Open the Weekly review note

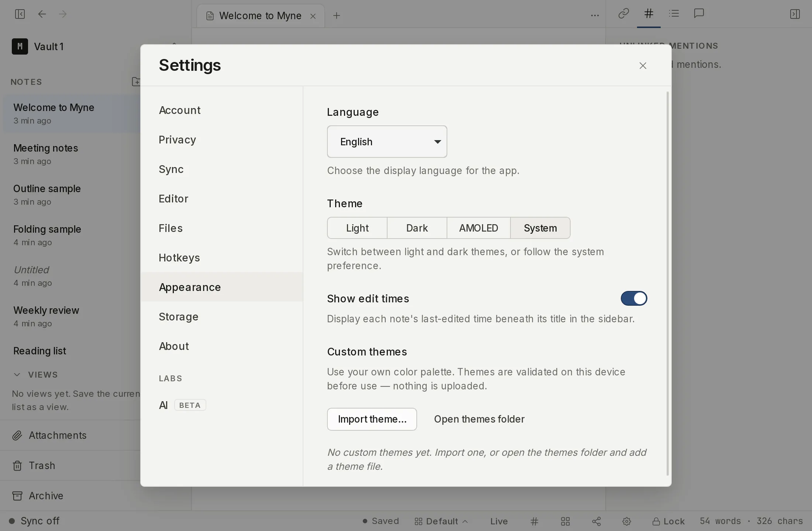point(72,316)
